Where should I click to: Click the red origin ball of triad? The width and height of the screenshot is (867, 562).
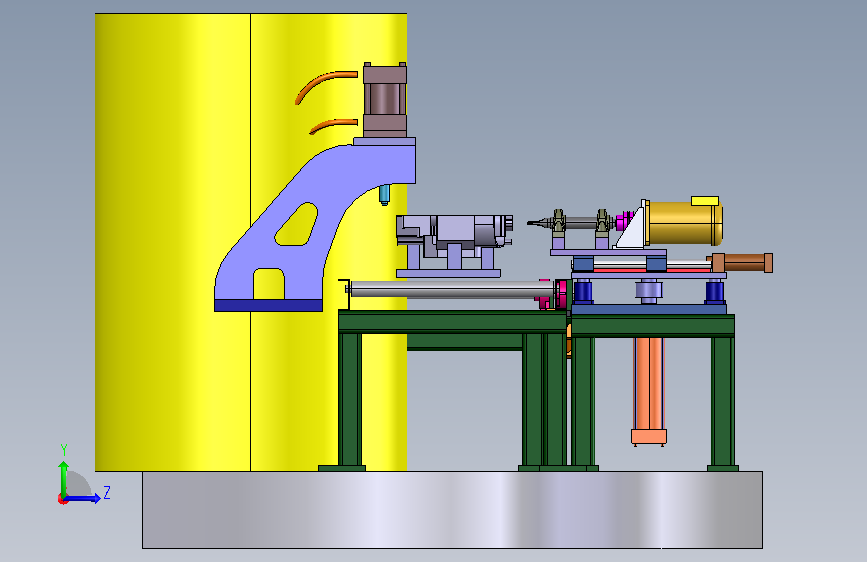pyautogui.click(x=62, y=499)
